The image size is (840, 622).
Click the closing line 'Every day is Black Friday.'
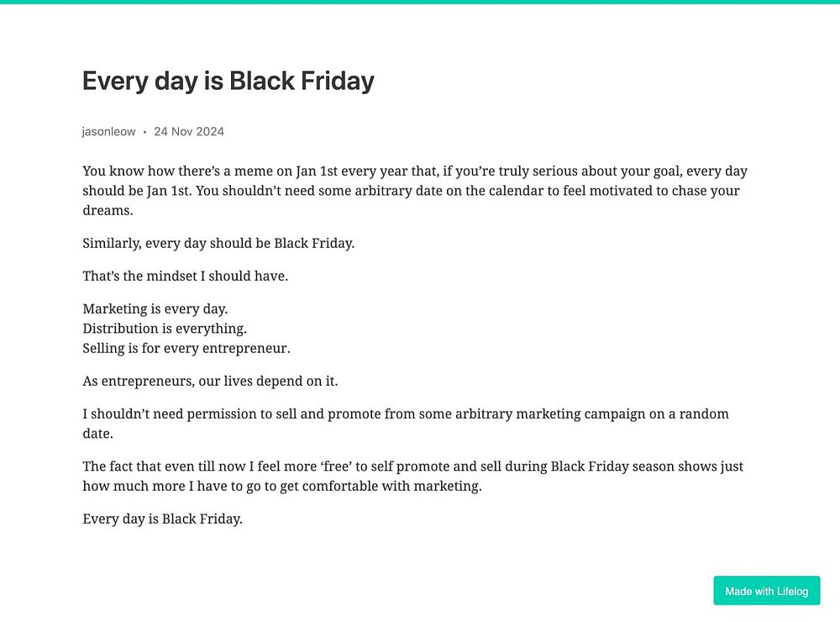[162, 519]
